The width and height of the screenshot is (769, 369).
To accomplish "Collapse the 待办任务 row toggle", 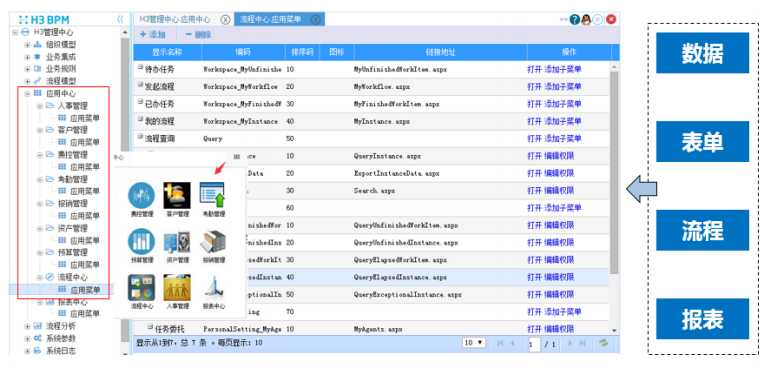I will 141,67.
